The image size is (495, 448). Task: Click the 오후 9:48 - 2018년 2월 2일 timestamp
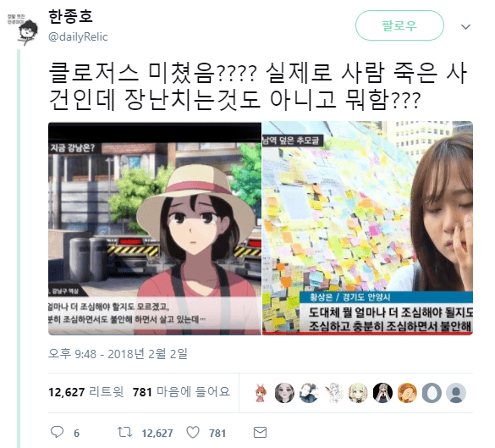pos(118,354)
